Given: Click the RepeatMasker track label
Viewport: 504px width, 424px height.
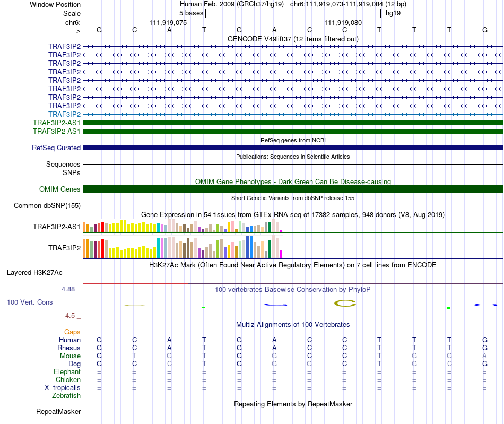Looking at the screenshot, I should click(58, 411).
